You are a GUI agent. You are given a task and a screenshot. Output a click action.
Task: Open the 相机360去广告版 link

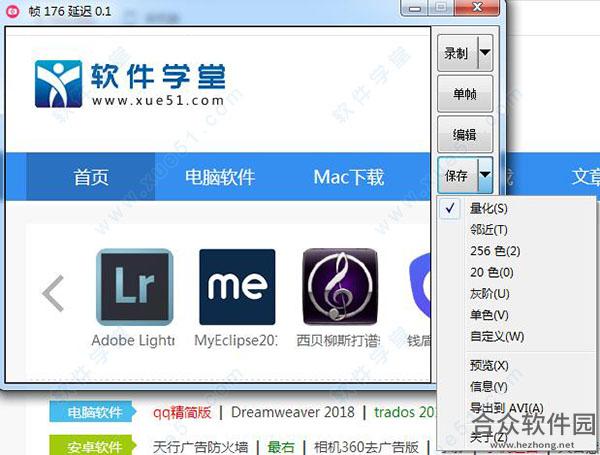click(x=366, y=447)
